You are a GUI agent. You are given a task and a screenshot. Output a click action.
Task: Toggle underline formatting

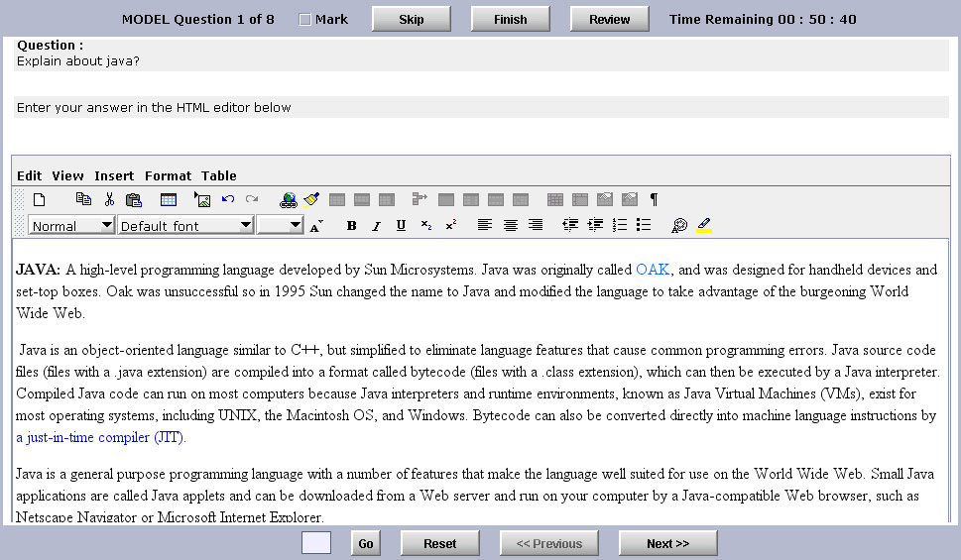click(x=401, y=225)
